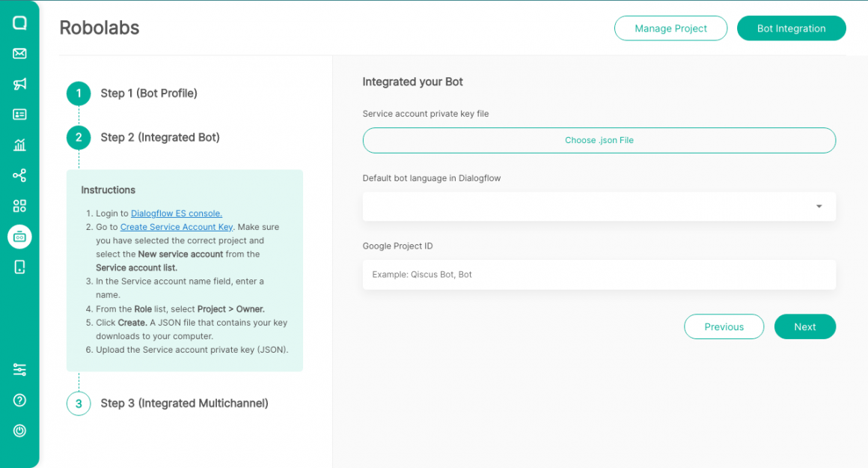Select the active Robolabs bot icon
The width and height of the screenshot is (868, 468).
pos(19,236)
